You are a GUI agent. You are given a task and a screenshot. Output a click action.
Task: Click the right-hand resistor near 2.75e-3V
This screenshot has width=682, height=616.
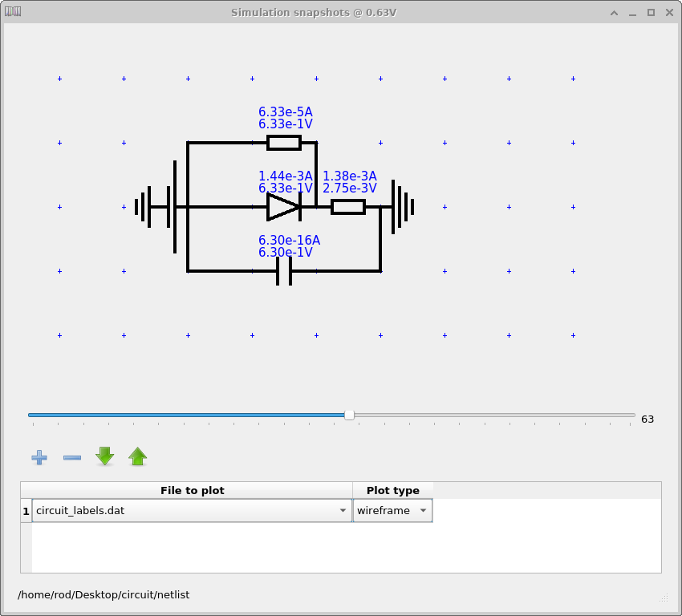348,207
